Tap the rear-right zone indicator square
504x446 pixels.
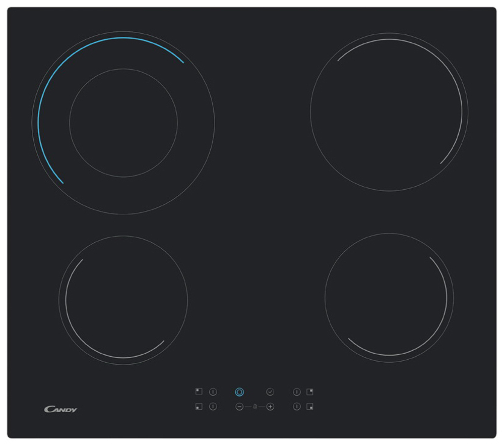[x=310, y=392]
